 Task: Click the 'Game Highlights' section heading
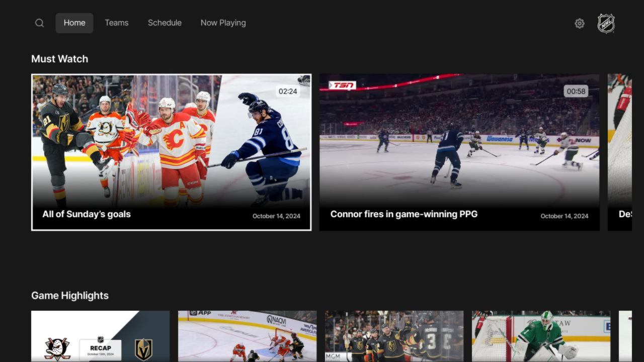click(70, 296)
